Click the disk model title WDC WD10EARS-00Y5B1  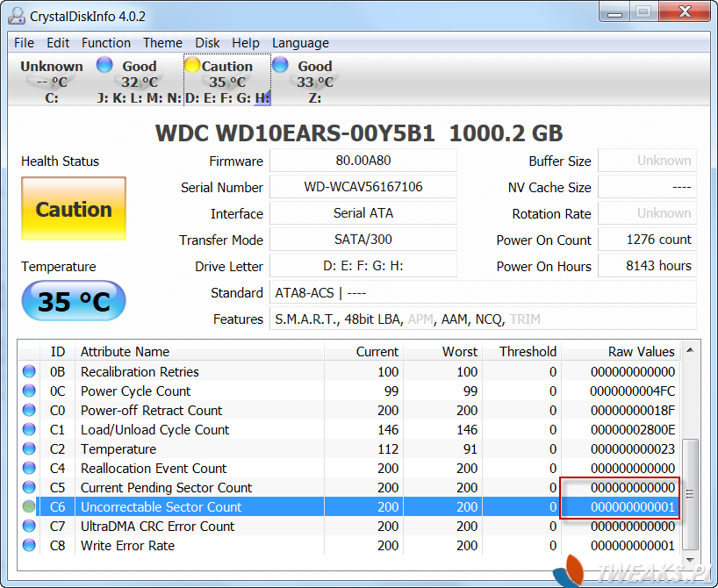click(295, 133)
